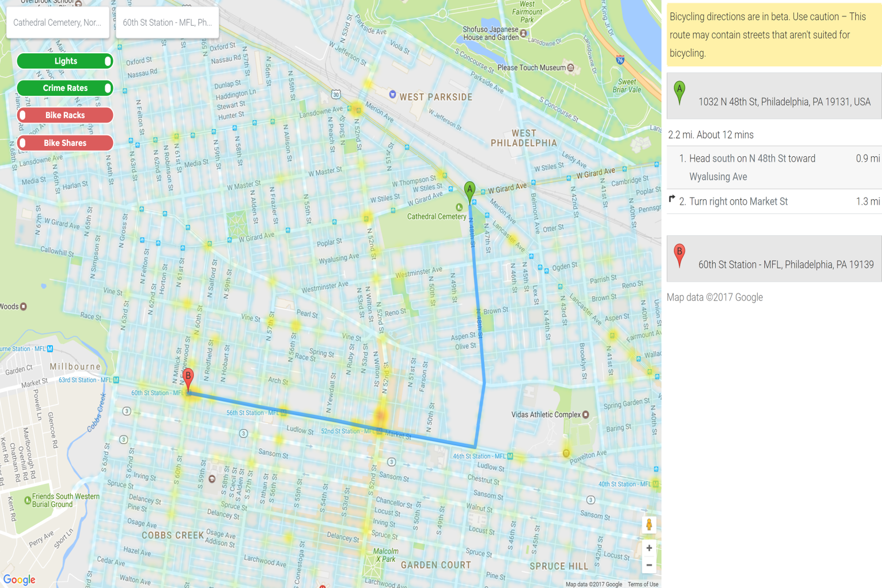Zoom out with the minus button

(649, 565)
